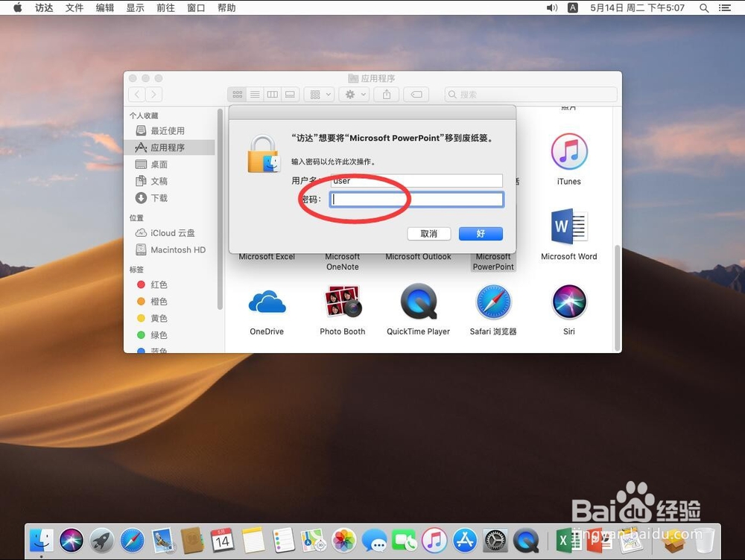Image resolution: width=745 pixels, height=560 pixels.
Task: Switch Finder to icon view
Action: click(x=237, y=95)
